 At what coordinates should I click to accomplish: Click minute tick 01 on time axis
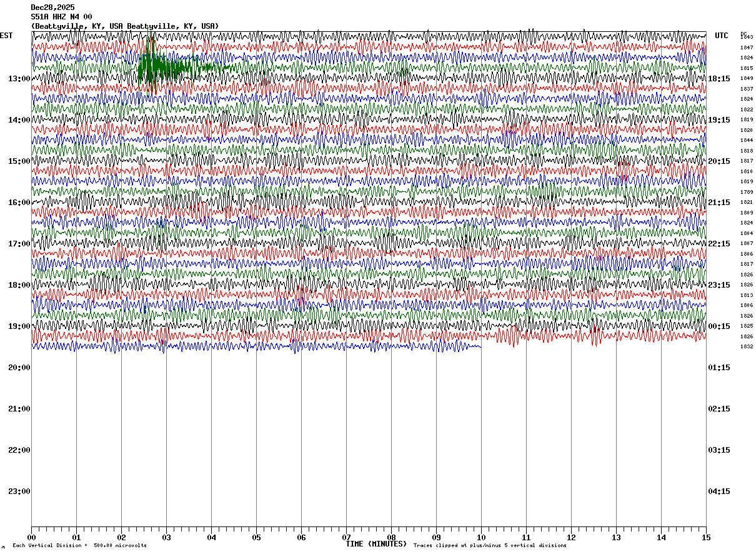pyautogui.click(x=76, y=537)
